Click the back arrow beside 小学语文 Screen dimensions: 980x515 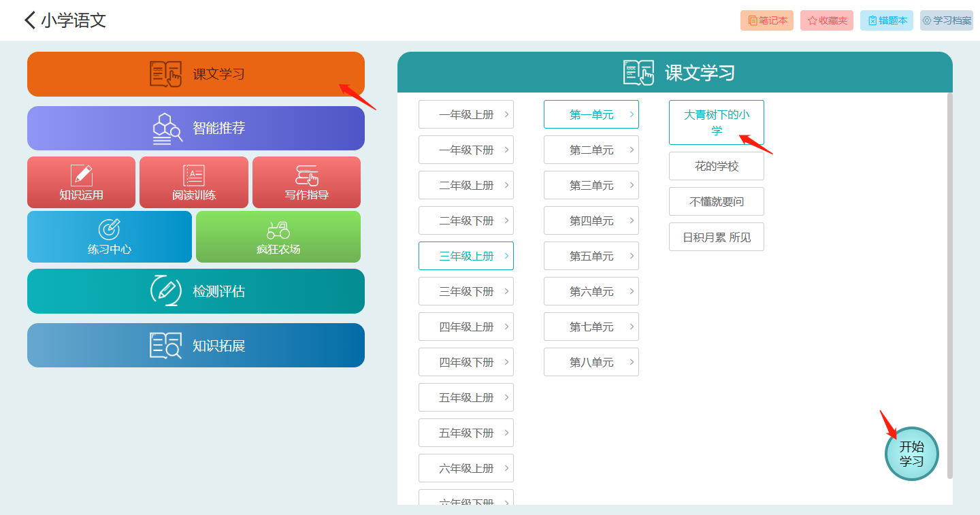(x=30, y=20)
